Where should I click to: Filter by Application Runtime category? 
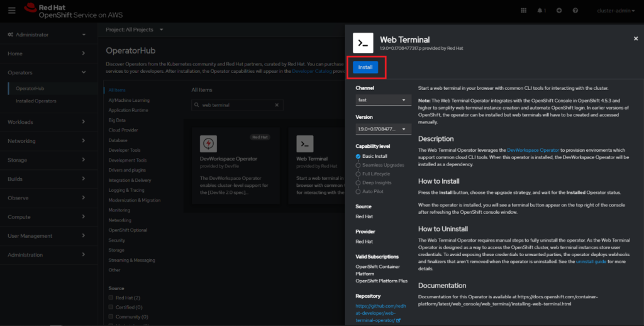128,110
